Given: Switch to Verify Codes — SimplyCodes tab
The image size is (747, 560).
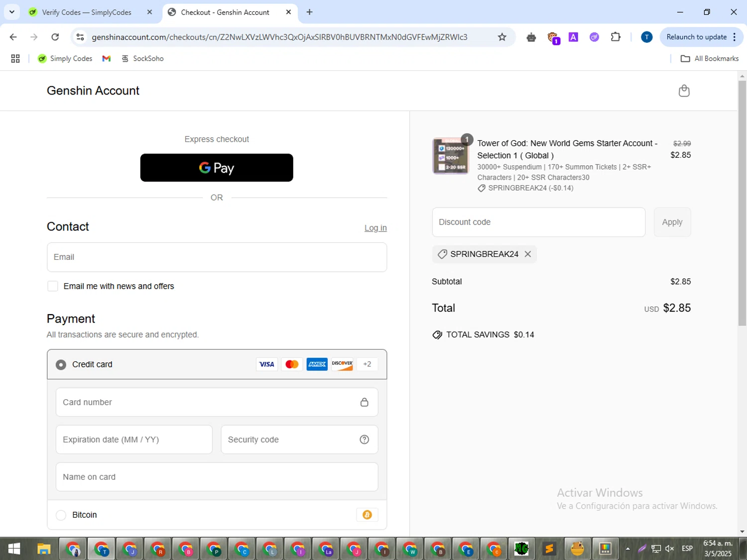Looking at the screenshot, I should click(91, 12).
